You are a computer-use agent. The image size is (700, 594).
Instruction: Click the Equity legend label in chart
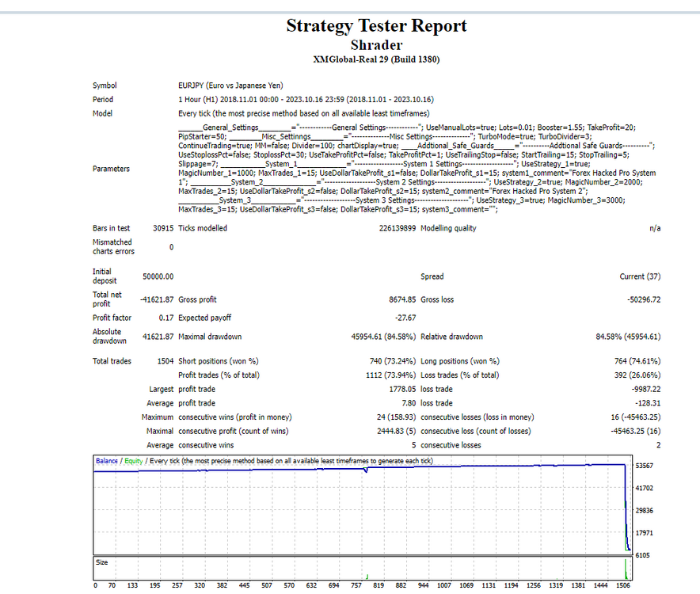(x=134, y=461)
